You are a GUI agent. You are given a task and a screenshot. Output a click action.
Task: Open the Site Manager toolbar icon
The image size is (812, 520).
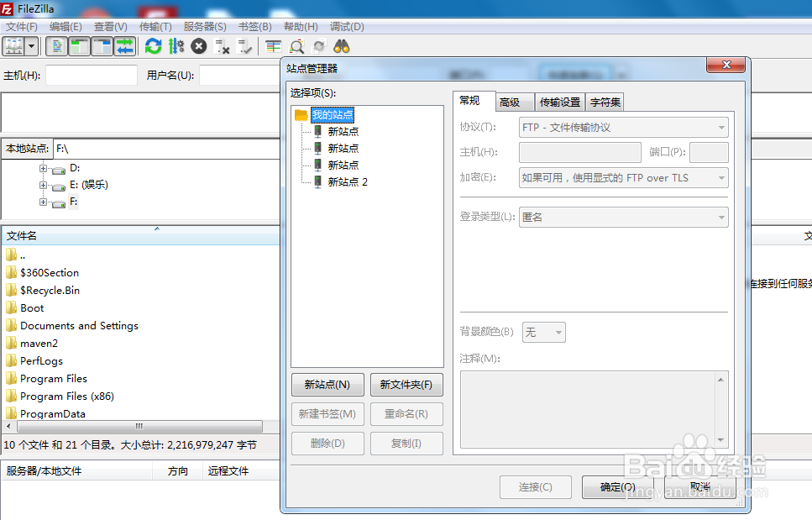[14, 46]
